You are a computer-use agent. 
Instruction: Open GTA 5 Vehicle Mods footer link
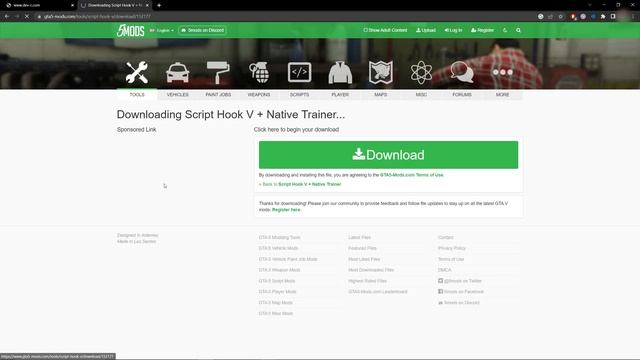(278, 248)
